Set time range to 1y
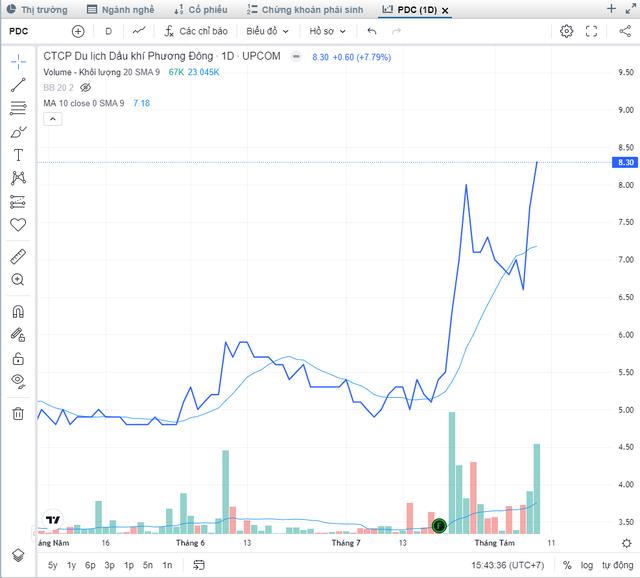The width and height of the screenshot is (640, 578). (71, 566)
